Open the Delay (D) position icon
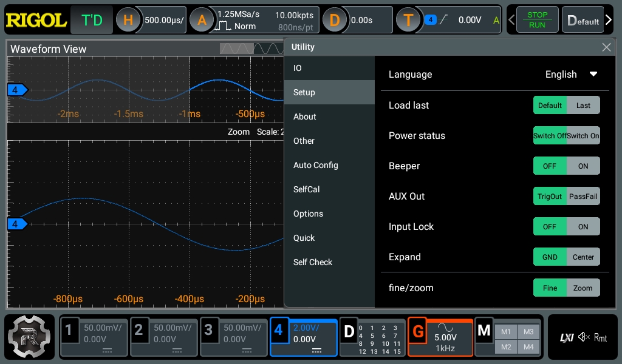The width and height of the screenshot is (622, 364). pos(335,20)
